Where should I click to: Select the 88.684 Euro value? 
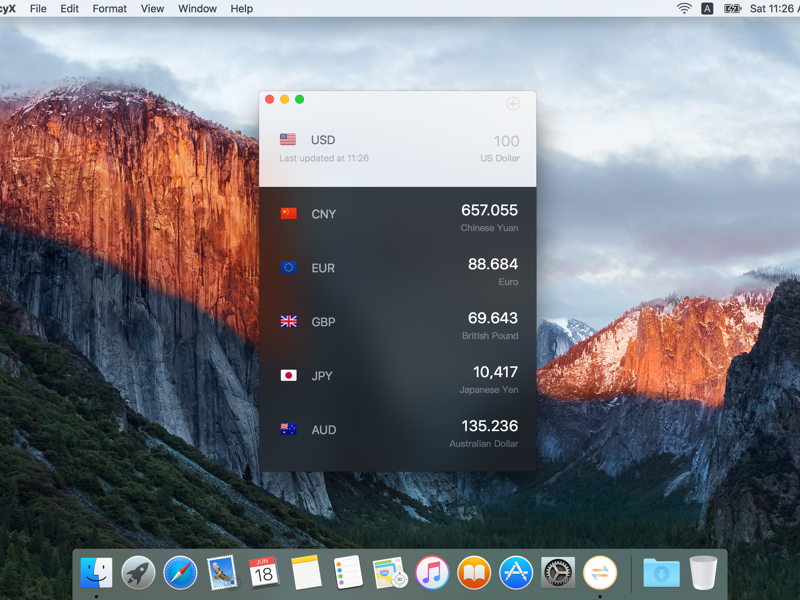click(492, 264)
